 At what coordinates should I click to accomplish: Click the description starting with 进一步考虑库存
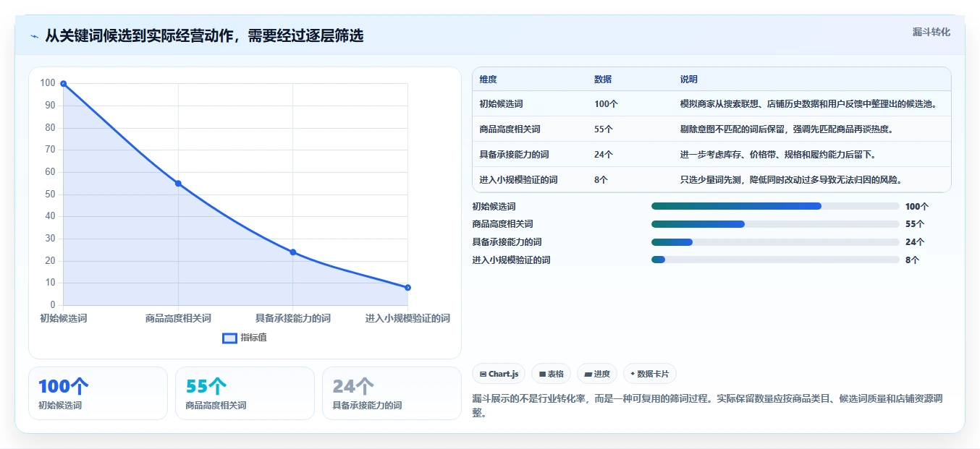point(778,154)
